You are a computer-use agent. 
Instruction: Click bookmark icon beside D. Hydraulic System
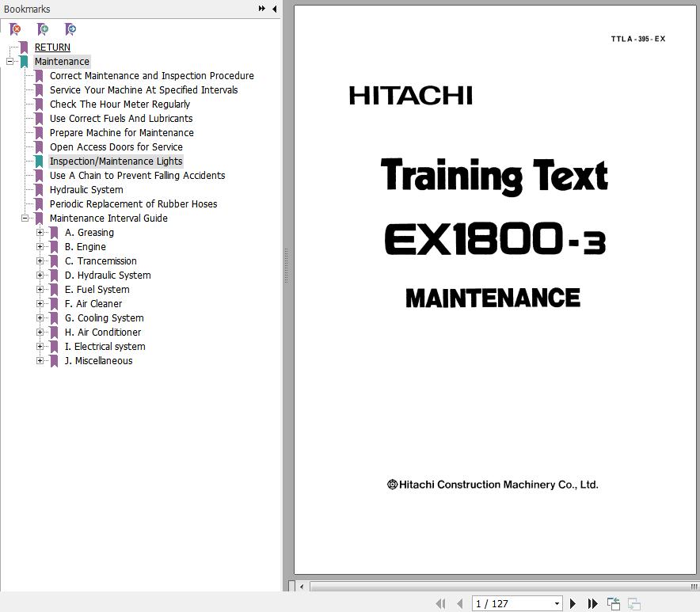click(x=54, y=276)
